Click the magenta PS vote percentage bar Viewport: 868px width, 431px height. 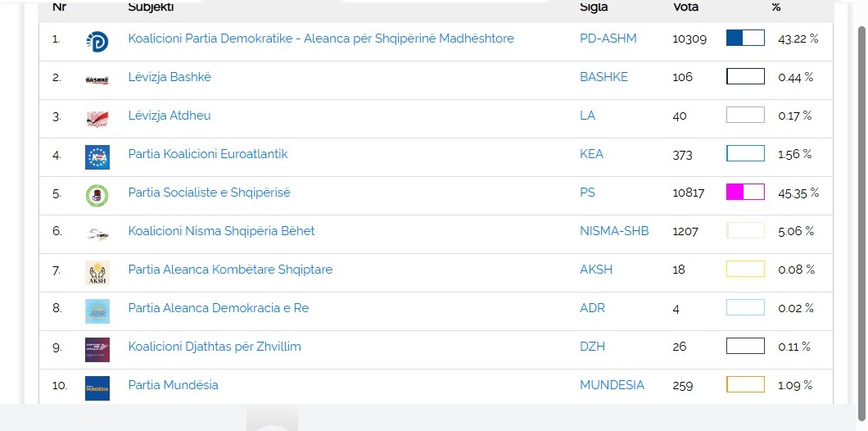click(745, 193)
